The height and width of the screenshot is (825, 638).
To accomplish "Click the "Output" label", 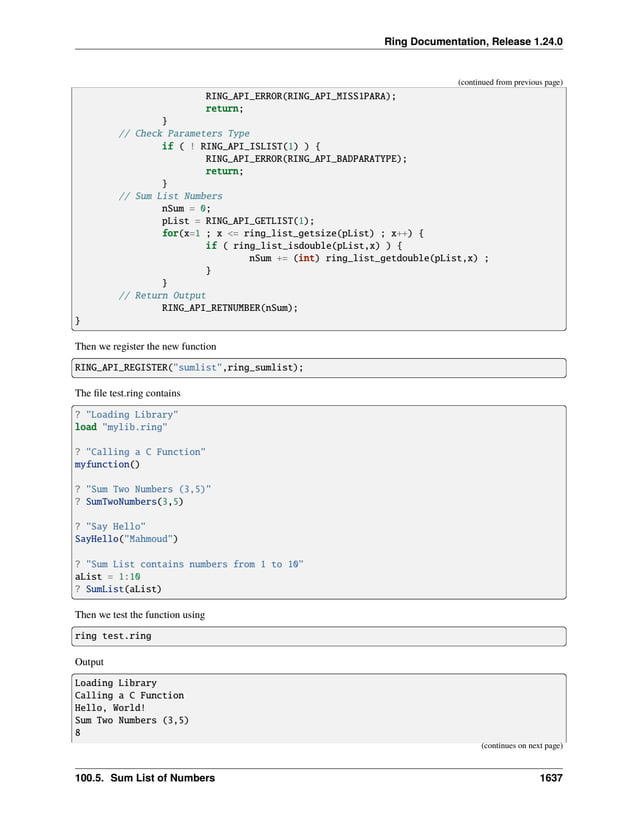I will (89, 662).
